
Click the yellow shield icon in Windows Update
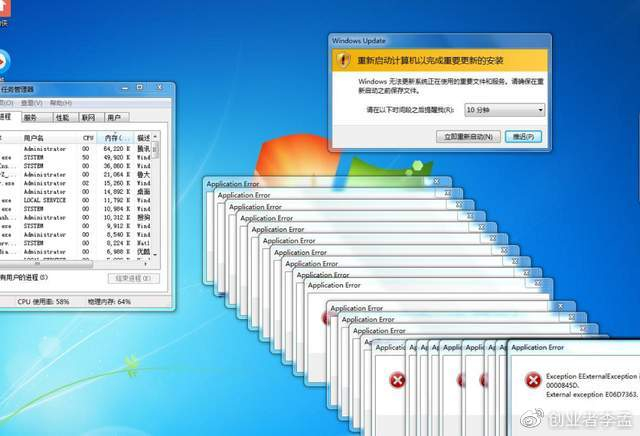pyautogui.click(x=343, y=60)
